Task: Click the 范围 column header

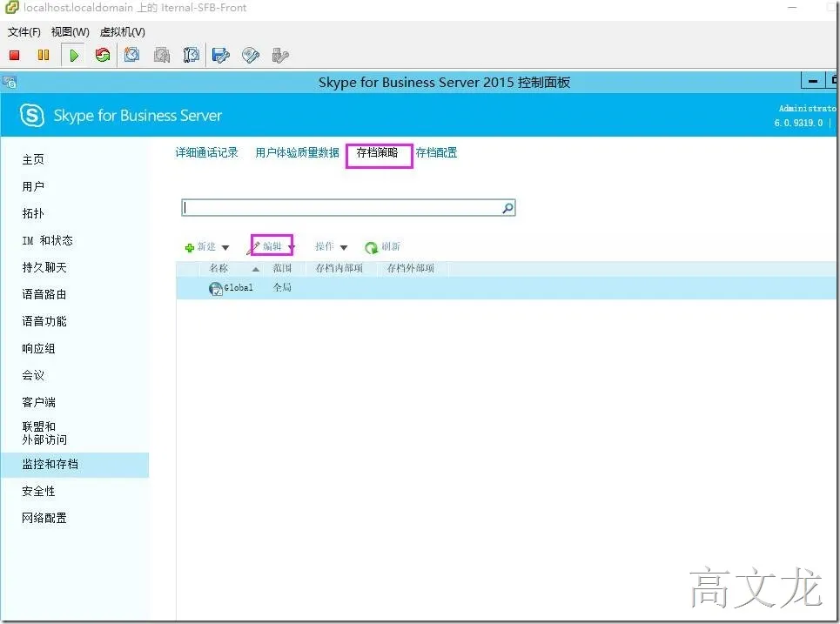Action: 282,268
